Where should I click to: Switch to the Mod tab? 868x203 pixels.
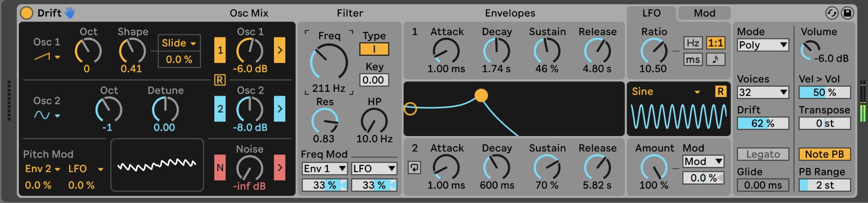click(x=704, y=13)
